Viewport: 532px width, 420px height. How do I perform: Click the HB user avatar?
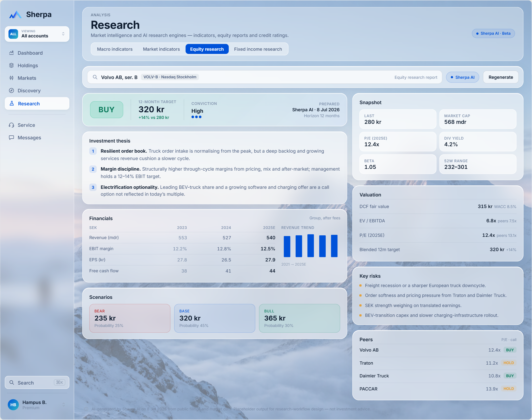tap(13, 405)
